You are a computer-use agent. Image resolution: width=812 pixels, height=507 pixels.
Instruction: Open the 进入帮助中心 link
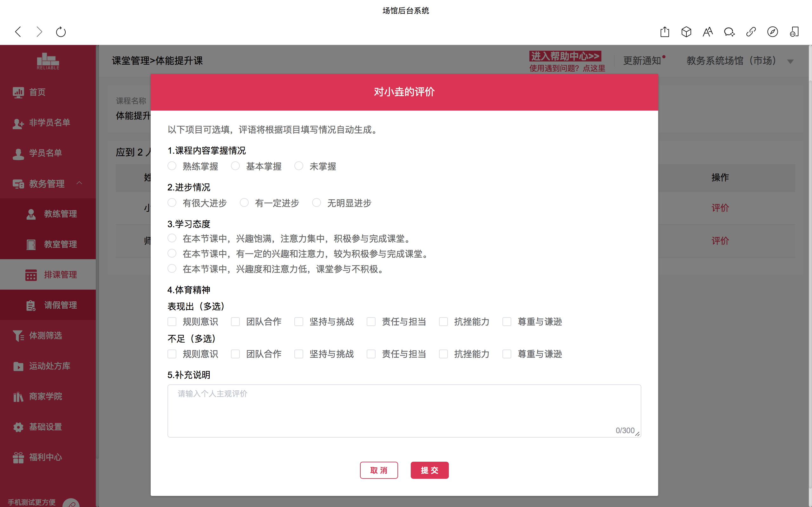click(x=565, y=56)
